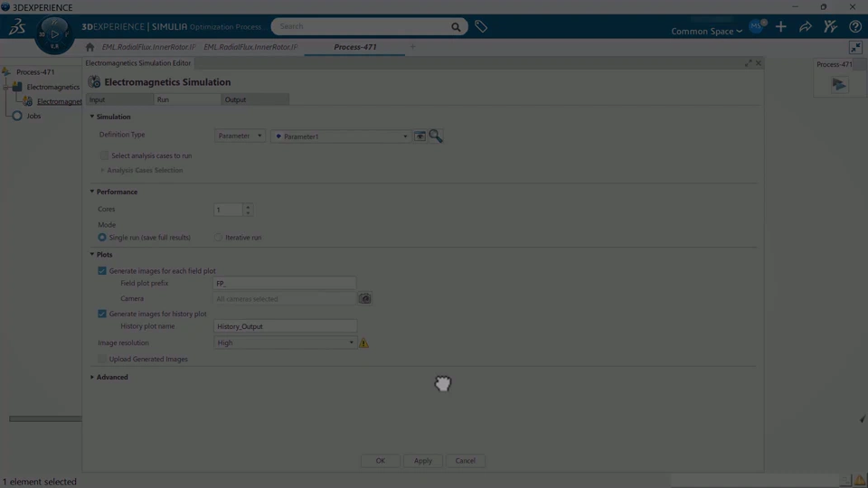Click the Electromagnetics Simulation Editor title tab
This screenshot has width=868, height=488.
click(137, 63)
